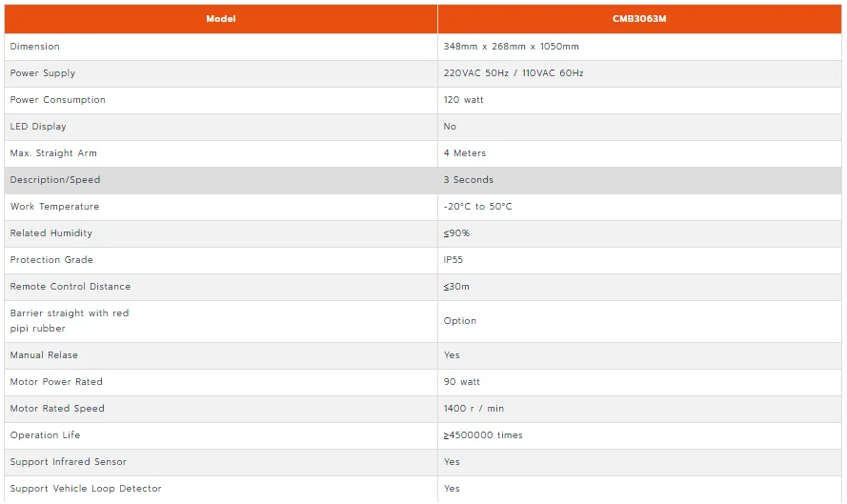Select the -20°C to 50°C value
This screenshot has height=504, width=847.
tap(477, 207)
